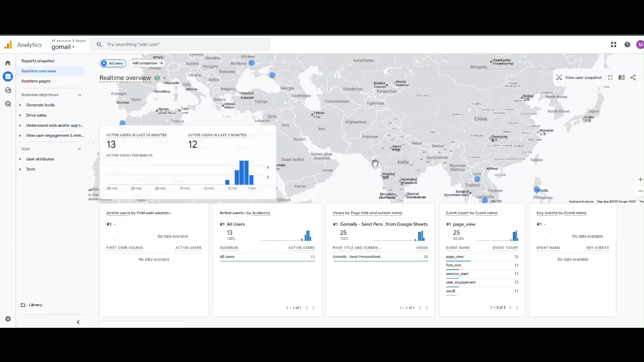Viewport: 644px width, 362px height.
Task: Open the Advertising icon in left rail
Action: point(8,104)
